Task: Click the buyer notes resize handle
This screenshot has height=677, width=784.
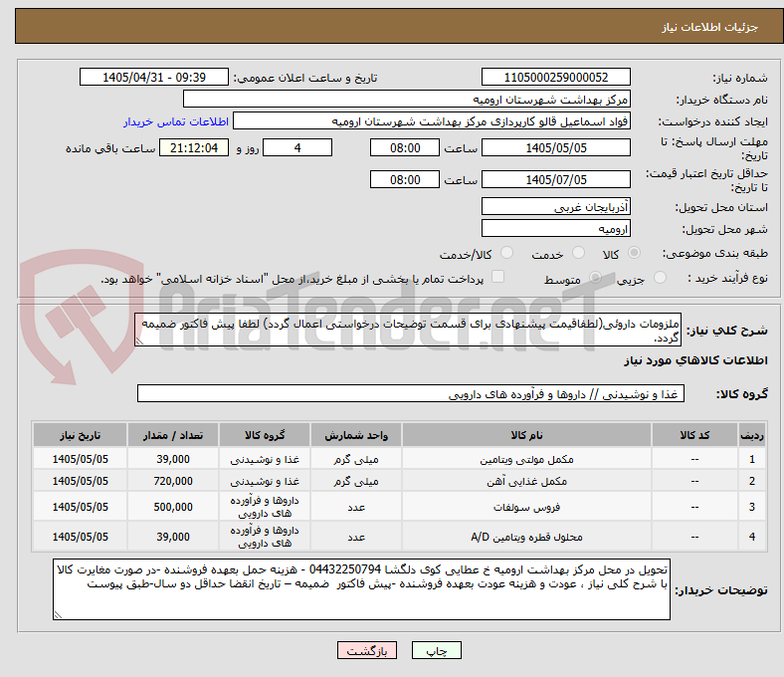Action: [58, 615]
